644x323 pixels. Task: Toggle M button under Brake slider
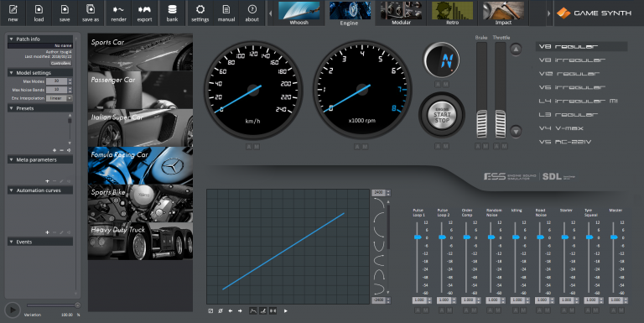tap(486, 146)
